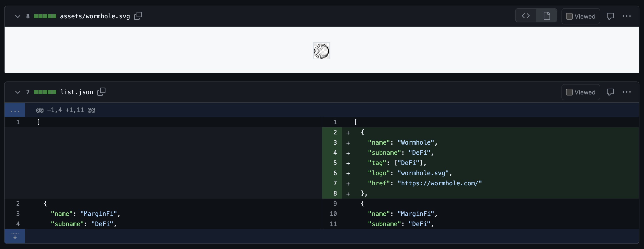Select the hunk header @@ -1,4 +1,11 @@
The width and height of the screenshot is (644, 249).
[66, 110]
